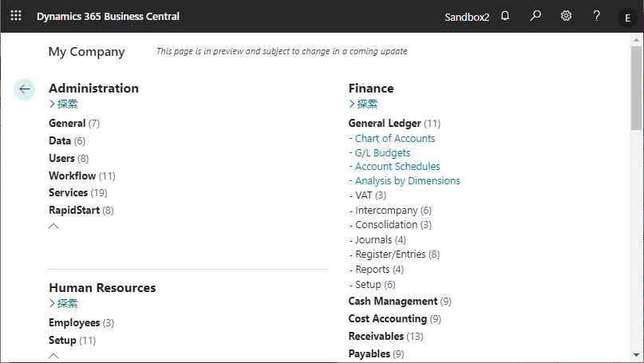Expand the VAT subgroup under General Ledger

pos(368,195)
